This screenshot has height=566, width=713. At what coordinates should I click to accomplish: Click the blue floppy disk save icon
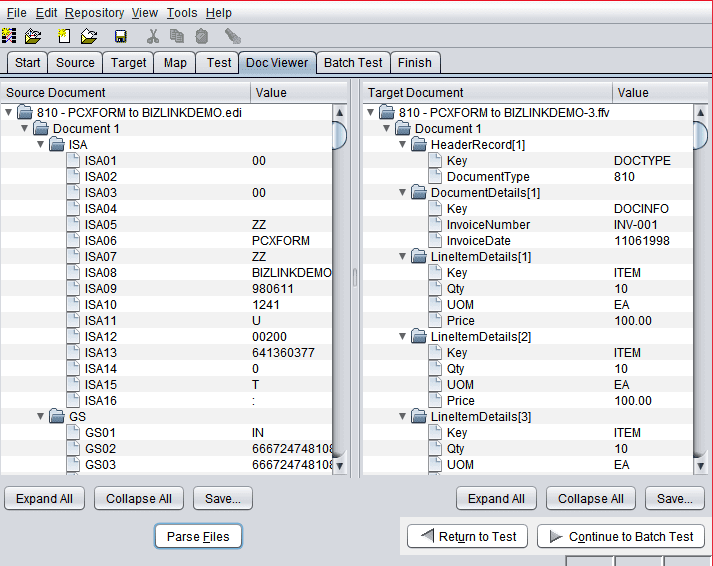120,36
